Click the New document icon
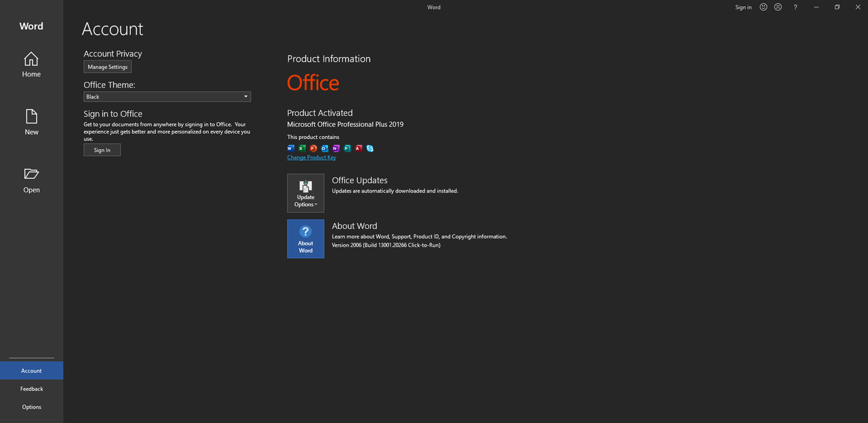868x423 pixels. pyautogui.click(x=31, y=116)
